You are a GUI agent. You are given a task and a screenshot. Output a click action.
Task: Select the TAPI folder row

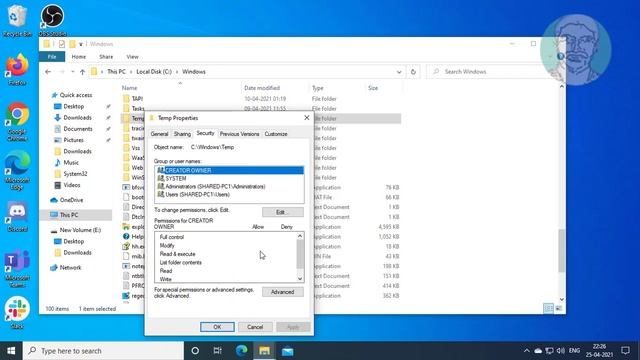(261, 99)
